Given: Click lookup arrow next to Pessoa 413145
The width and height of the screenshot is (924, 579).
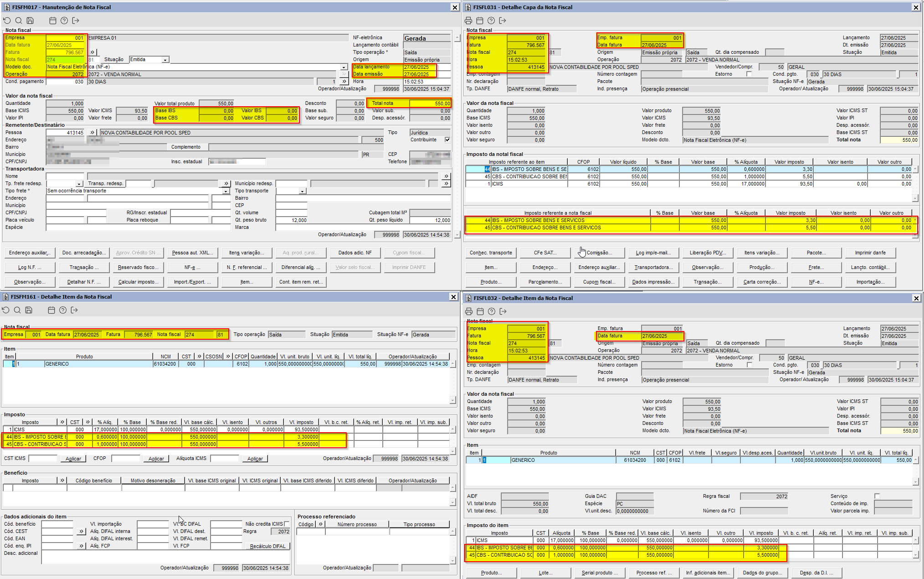Looking at the screenshot, I should (92, 133).
